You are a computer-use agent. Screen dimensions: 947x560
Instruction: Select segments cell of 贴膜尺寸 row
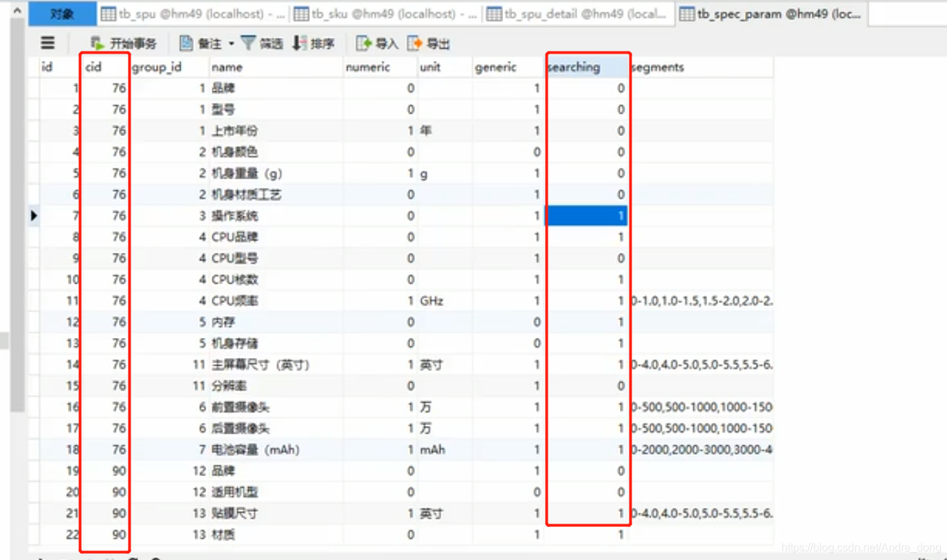(701, 513)
